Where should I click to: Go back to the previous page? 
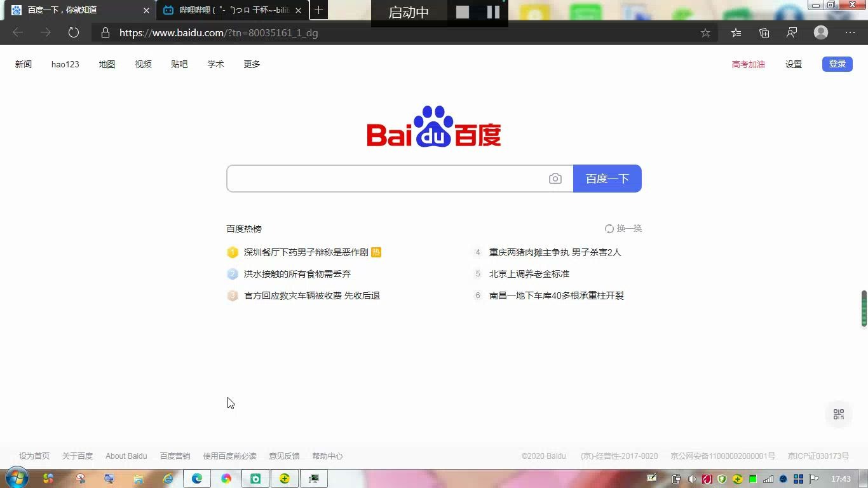point(18,32)
